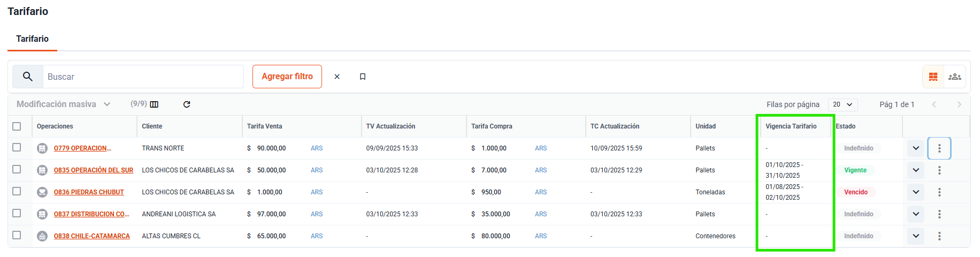The width and height of the screenshot is (980, 257).
Task: Open three-dot menu for ALTAS CUMBRES row
Action: coord(939,236)
